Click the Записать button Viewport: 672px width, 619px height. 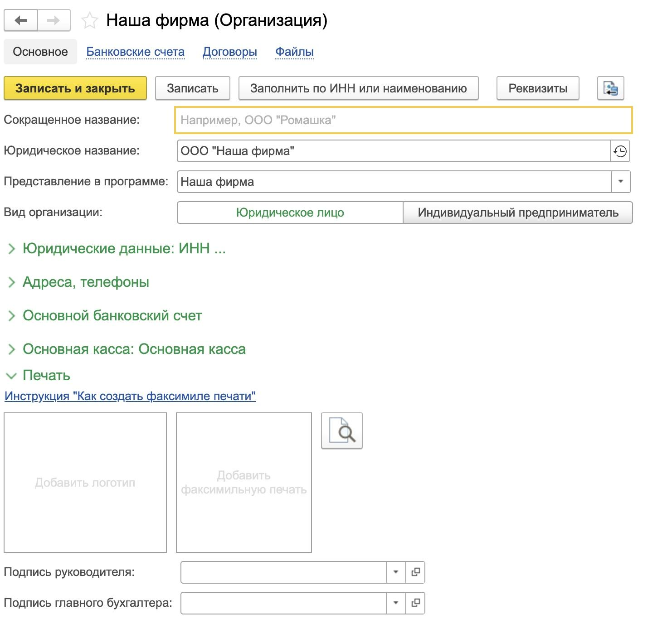(x=193, y=88)
